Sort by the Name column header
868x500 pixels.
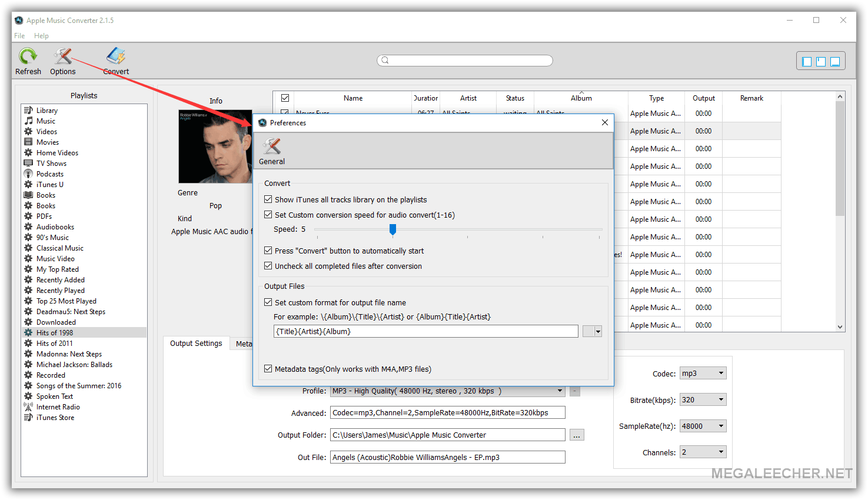coord(353,98)
